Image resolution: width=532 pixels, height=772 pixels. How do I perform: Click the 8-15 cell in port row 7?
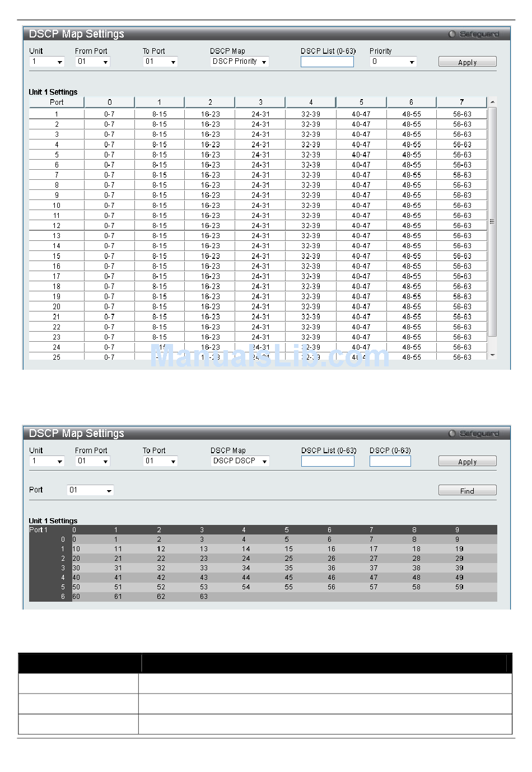(160, 175)
